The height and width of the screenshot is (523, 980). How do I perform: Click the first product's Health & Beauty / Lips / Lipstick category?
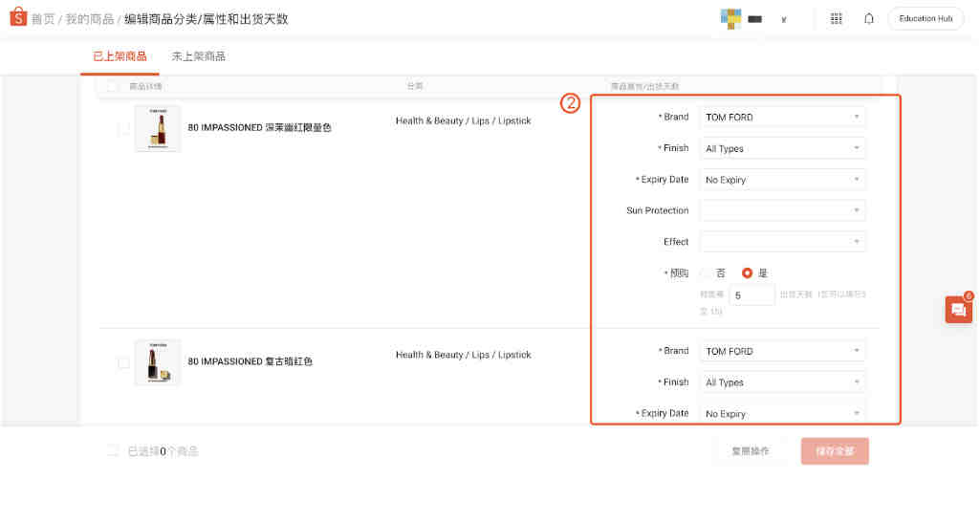click(x=463, y=120)
